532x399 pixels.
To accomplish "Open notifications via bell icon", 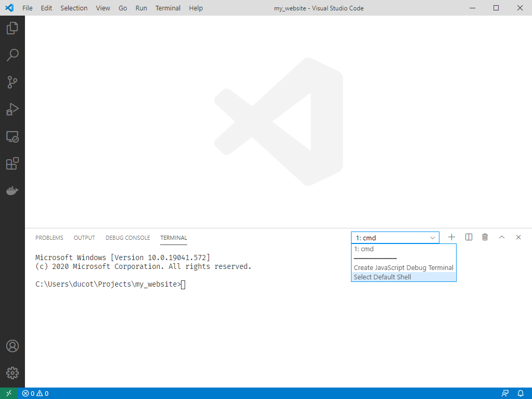I will 521,393.
